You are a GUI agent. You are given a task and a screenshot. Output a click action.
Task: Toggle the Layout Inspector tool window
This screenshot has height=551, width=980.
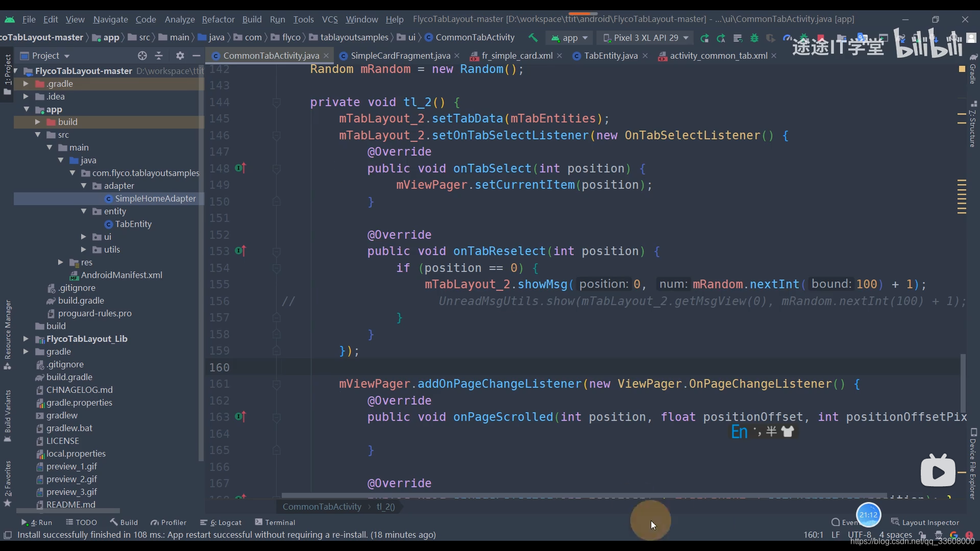click(x=925, y=522)
